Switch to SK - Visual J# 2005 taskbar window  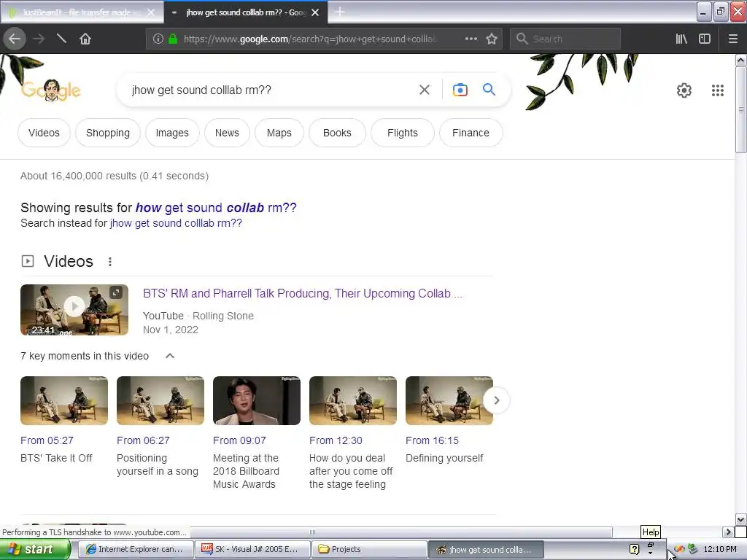253,549
